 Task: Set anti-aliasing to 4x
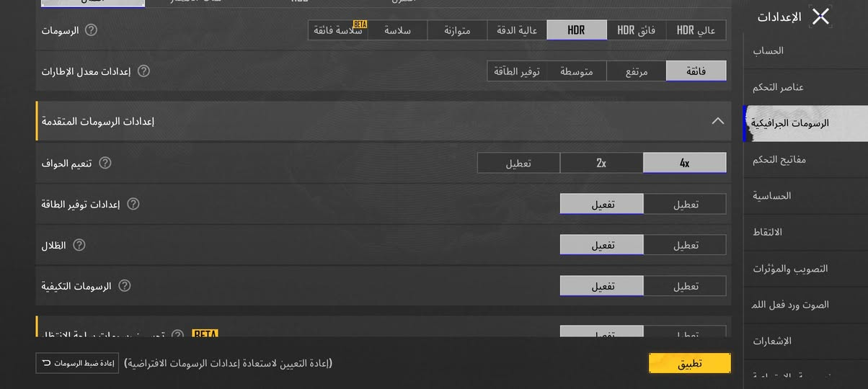point(685,163)
